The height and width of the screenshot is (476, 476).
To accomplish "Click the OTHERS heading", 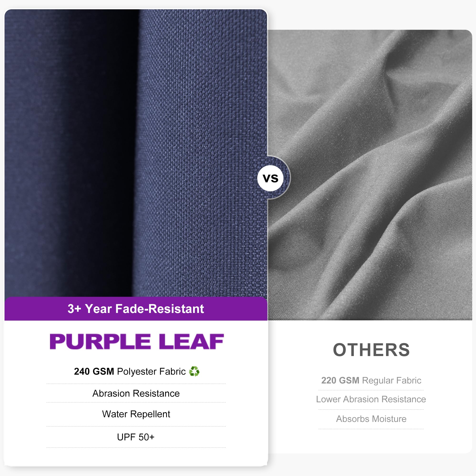I will [371, 350].
